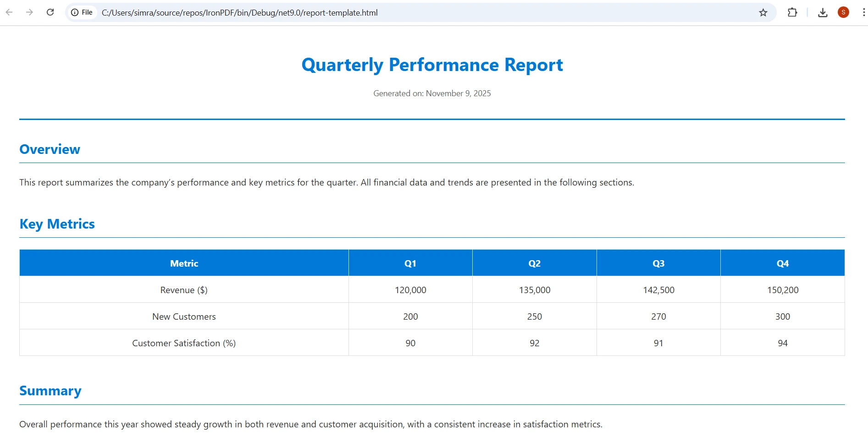The image size is (868, 442).
Task: Open the Extensions puzzle icon
Action: point(792,12)
